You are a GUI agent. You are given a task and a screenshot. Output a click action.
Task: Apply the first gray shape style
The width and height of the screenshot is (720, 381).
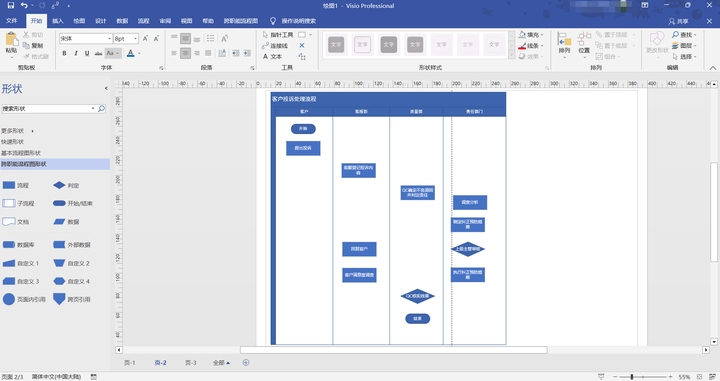tap(336, 45)
